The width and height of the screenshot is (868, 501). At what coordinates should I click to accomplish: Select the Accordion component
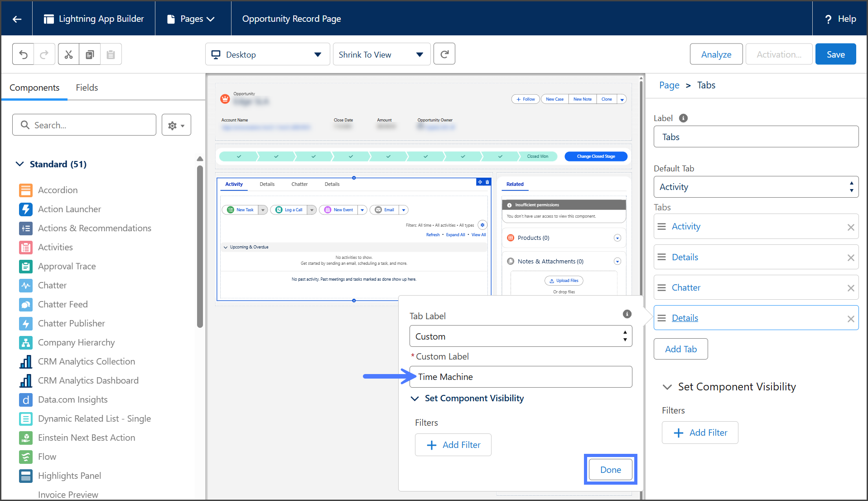point(58,190)
